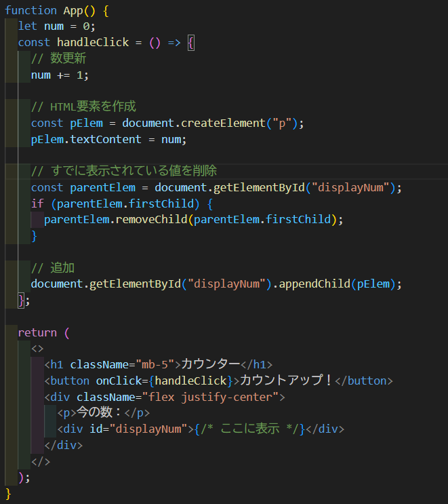Click the closing </button> tag

[x=364, y=381]
